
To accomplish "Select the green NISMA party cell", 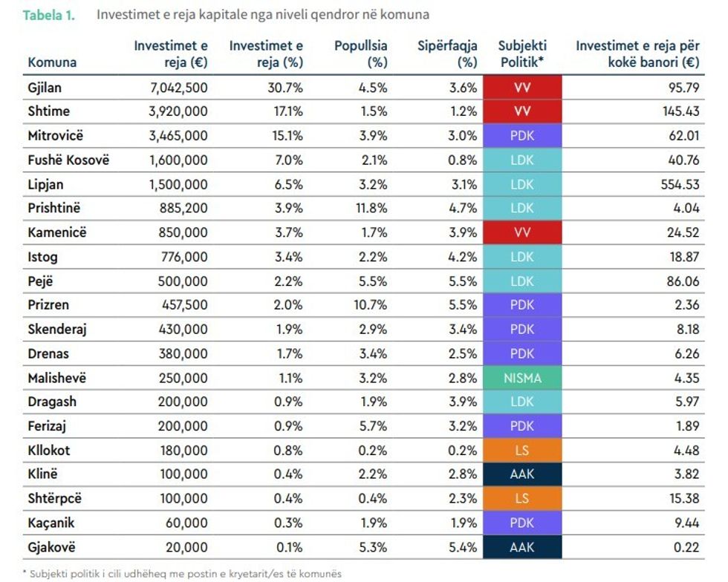I will coord(522,378).
